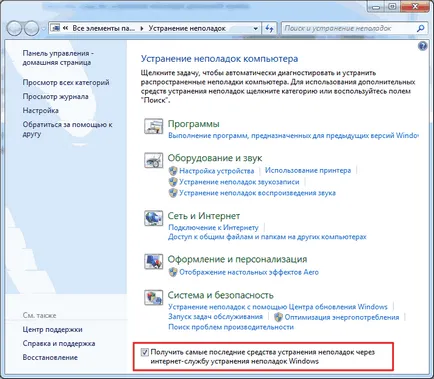The image size is (434, 379).
Task: Uncheck the Получить самые последние средства checkbox
Action: (x=144, y=352)
